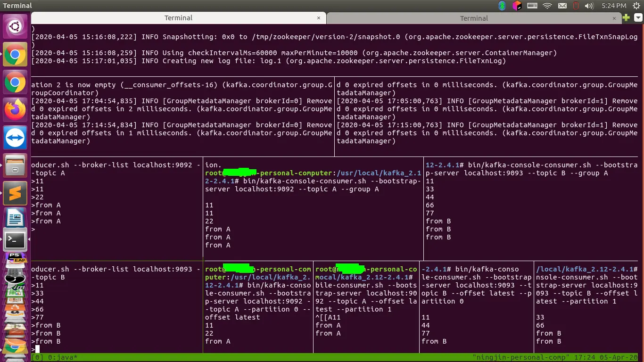Click the Bluetooth indicator in the panel
This screenshot has height=362, width=644.
501,6
